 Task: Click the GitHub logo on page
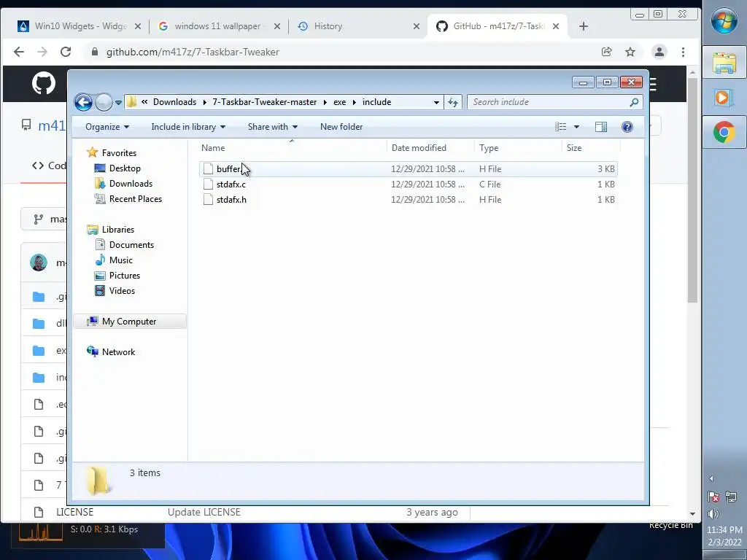pyautogui.click(x=43, y=83)
